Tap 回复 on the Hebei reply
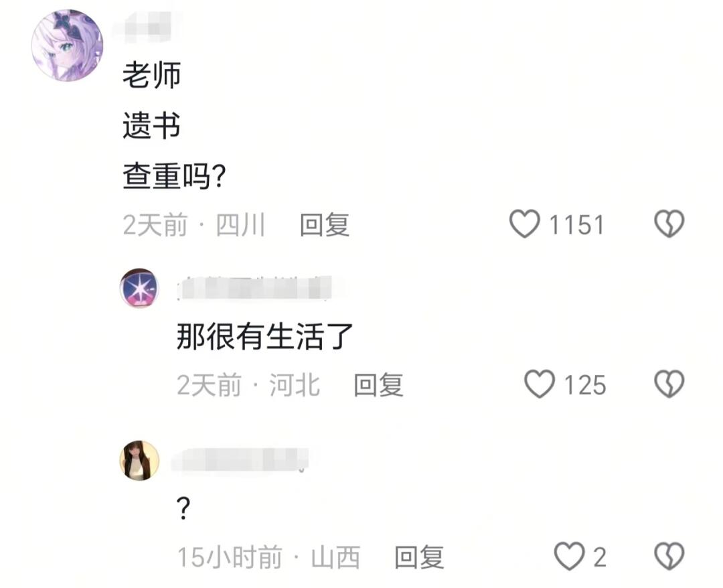Viewport: 723px width, 588px height. tap(378, 385)
